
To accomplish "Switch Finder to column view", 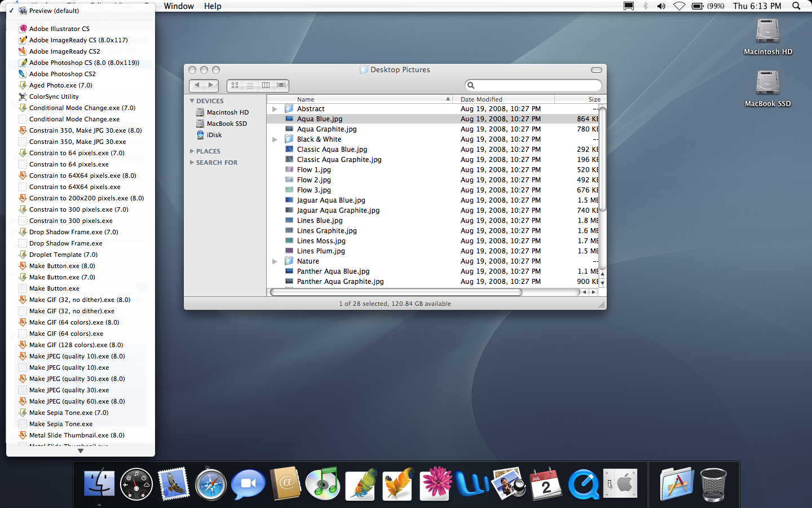I will click(x=266, y=85).
